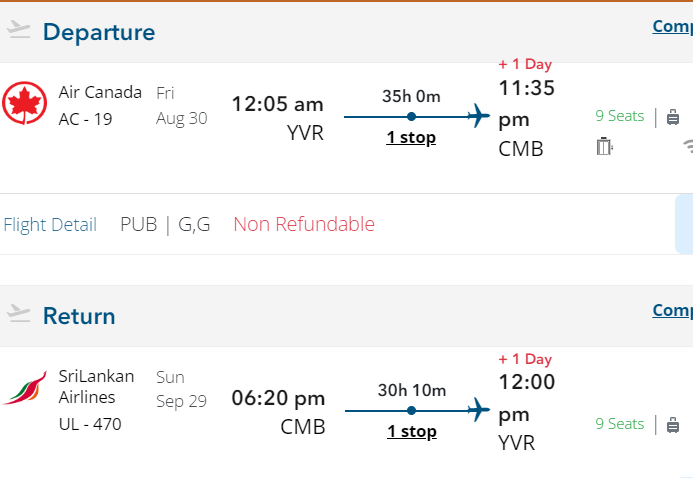Click 9 Seats on the SriLankan flight
Viewport: 693px width, 478px height.
click(619, 424)
